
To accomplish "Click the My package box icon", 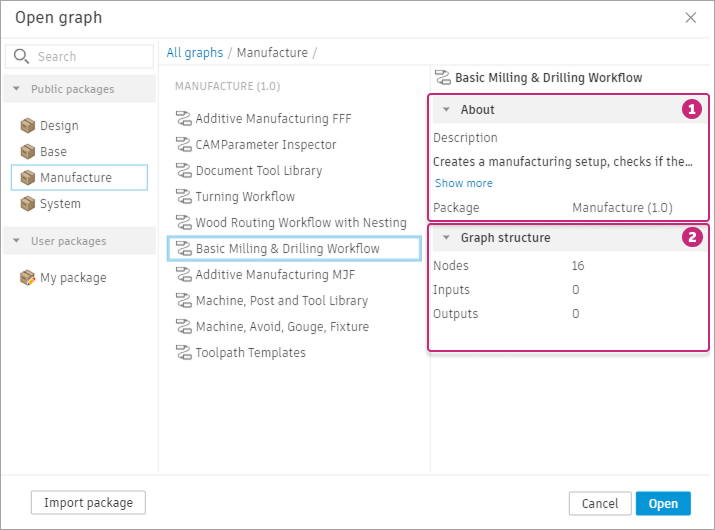I will click(x=28, y=277).
